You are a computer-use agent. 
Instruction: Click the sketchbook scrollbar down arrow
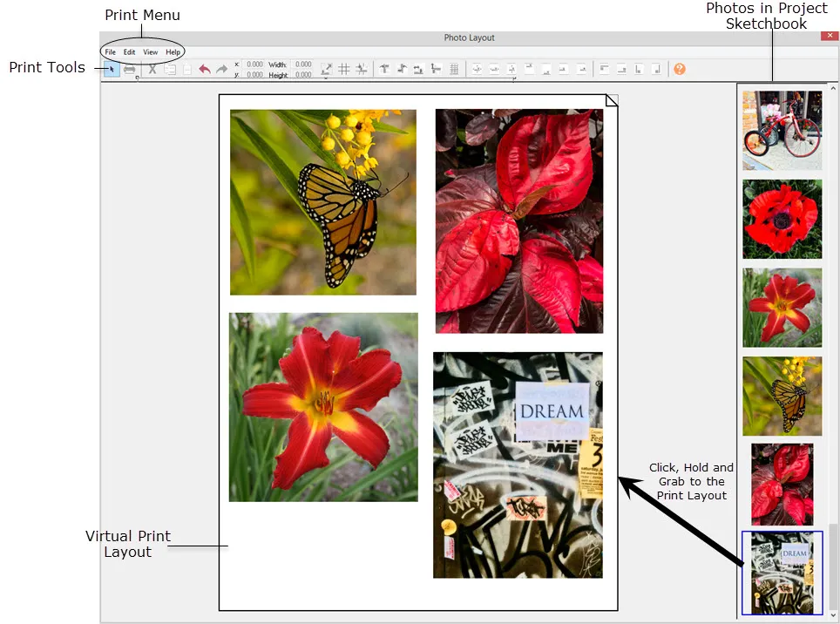(833, 615)
